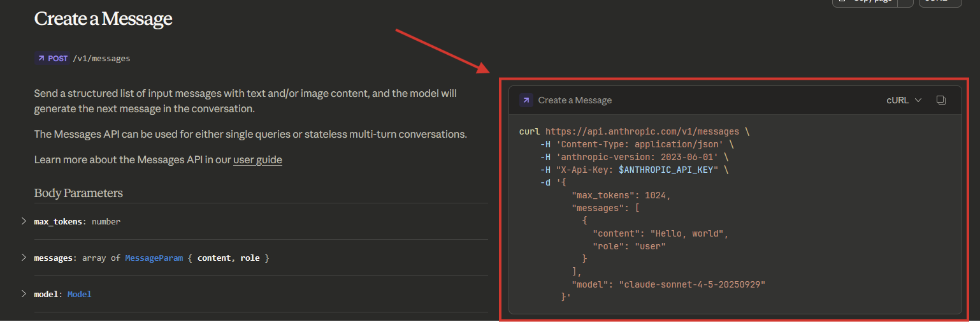Click the Create a Message arrow icon
This screenshot has width=980, height=322.
click(x=526, y=100)
